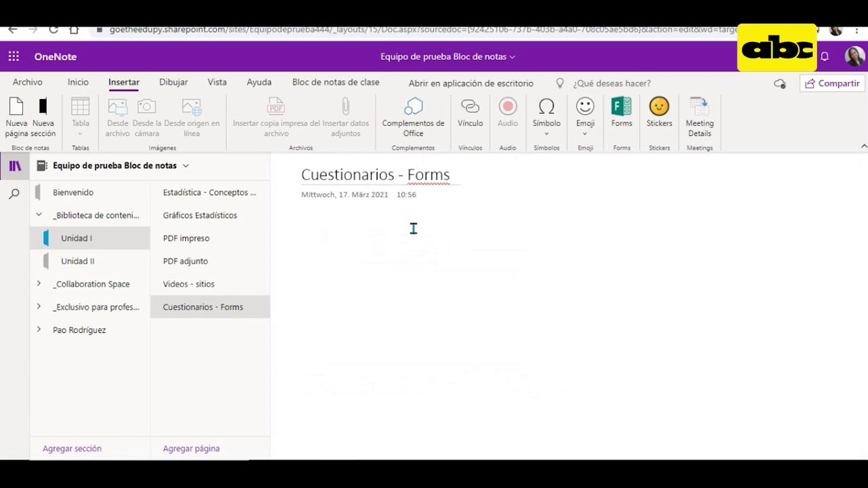868x488 pixels.
Task: Click the Compartir button
Action: pyautogui.click(x=832, y=83)
